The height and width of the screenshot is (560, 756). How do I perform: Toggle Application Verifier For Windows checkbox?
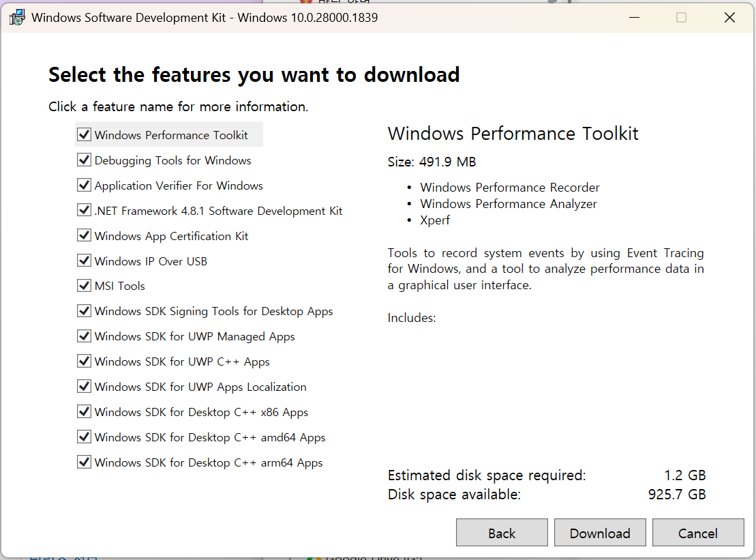click(85, 186)
